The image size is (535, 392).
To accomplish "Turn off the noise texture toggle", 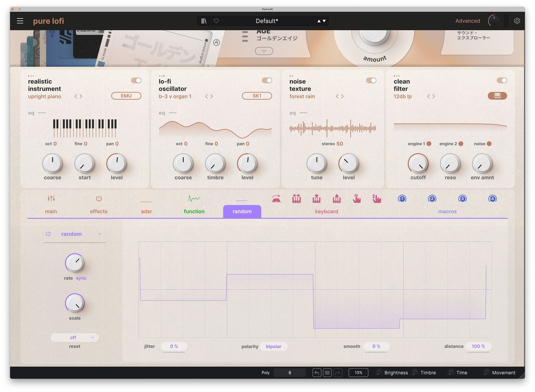I will [371, 80].
